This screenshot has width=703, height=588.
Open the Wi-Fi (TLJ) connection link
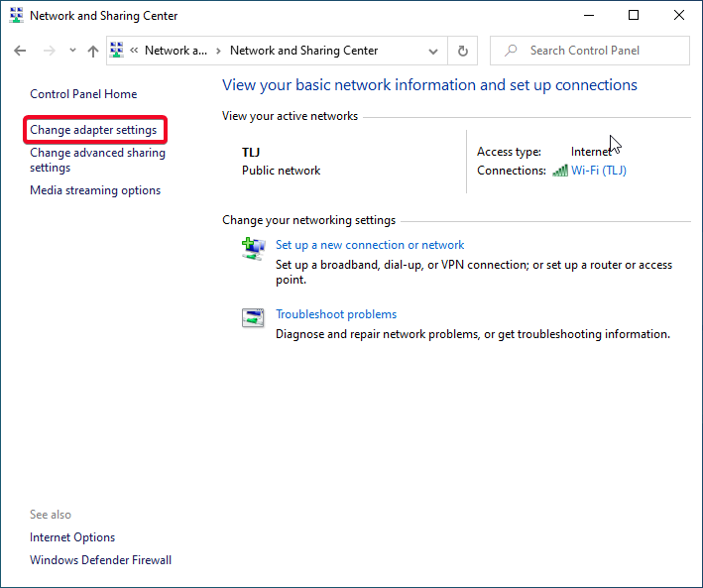598,171
